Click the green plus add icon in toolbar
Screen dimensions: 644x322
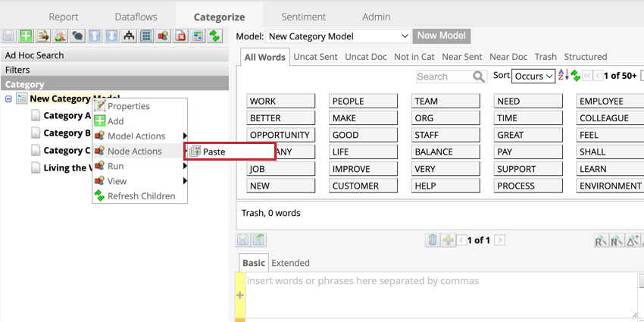[x=26, y=36]
